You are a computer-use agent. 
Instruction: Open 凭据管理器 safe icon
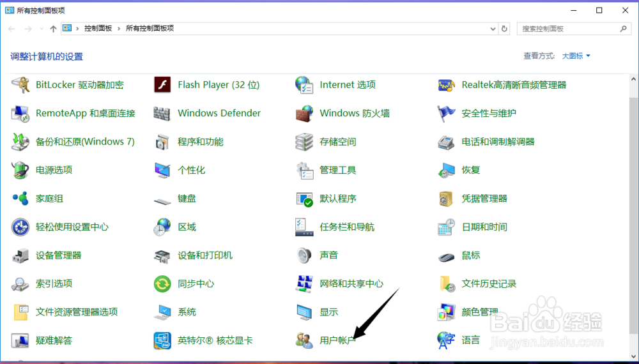[446, 199]
